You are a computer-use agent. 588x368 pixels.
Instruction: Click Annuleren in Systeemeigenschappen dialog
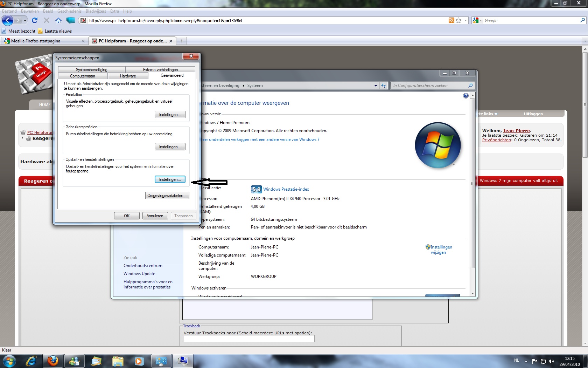click(155, 216)
